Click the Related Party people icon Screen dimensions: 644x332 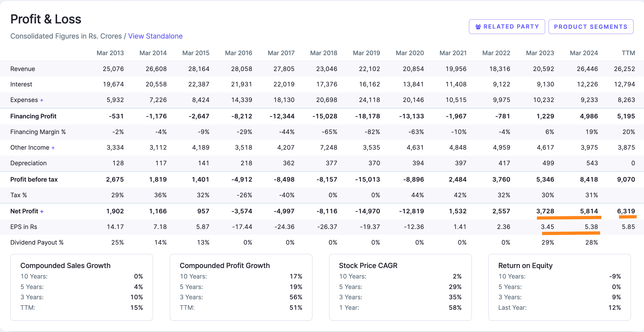click(x=478, y=27)
